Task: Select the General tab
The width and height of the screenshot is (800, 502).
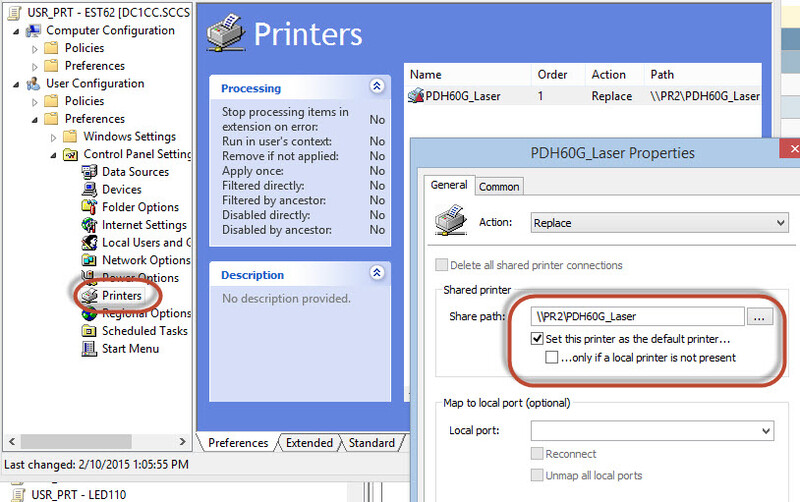Action: [449, 185]
